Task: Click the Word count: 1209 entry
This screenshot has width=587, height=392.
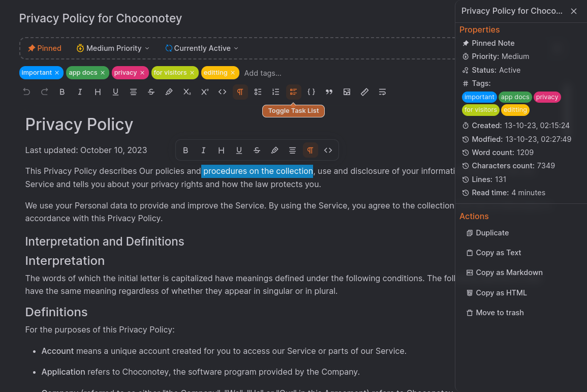Action: tap(498, 153)
